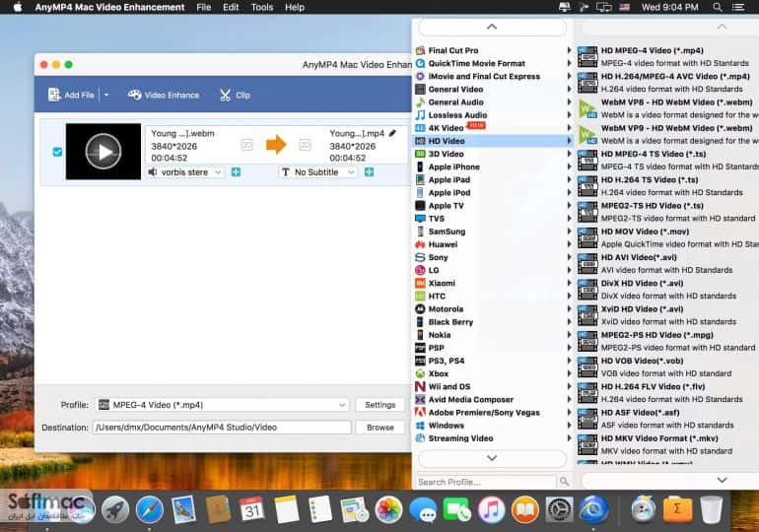This screenshot has height=532, width=759.
Task: Select WebM VP8 HD WebM Video format
Action: pyautogui.click(x=667, y=108)
